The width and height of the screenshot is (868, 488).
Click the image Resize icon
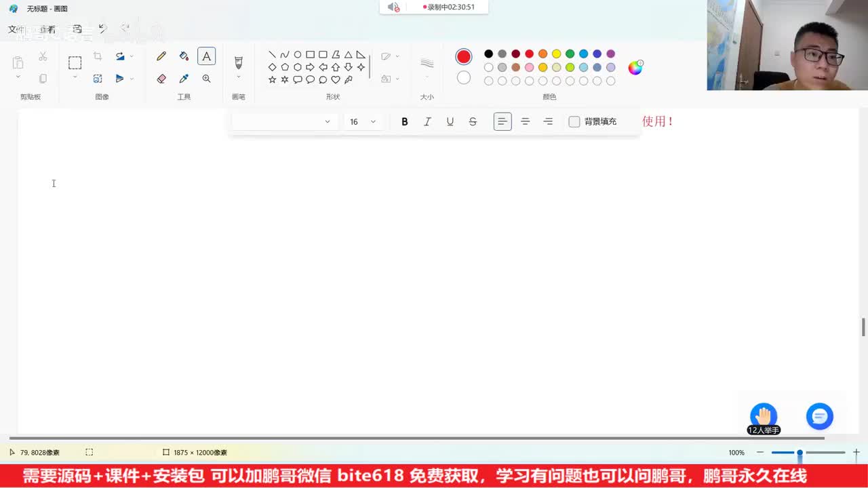98,79
